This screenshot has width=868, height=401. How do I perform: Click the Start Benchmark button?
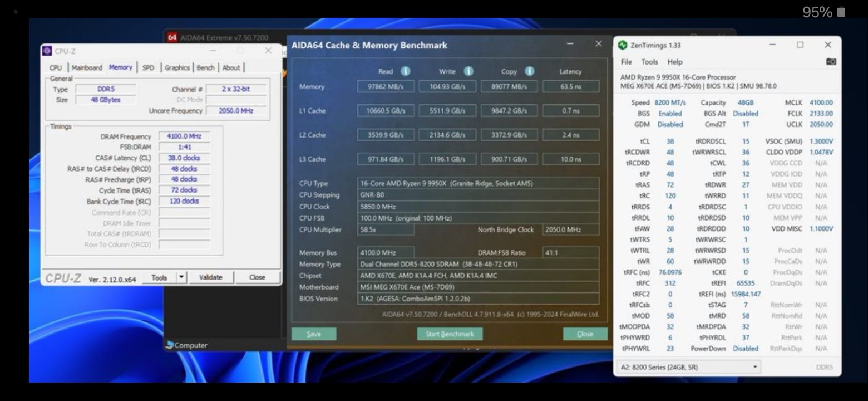(x=450, y=334)
